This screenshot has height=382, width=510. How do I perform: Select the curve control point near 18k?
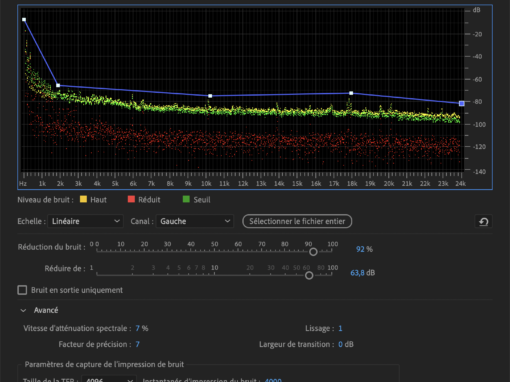point(351,93)
